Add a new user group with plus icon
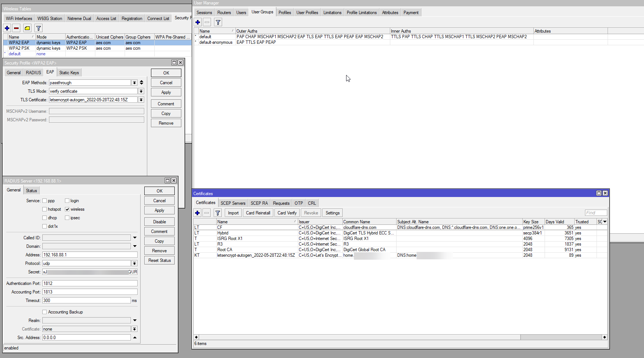This screenshot has height=358, width=644. click(x=198, y=22)
